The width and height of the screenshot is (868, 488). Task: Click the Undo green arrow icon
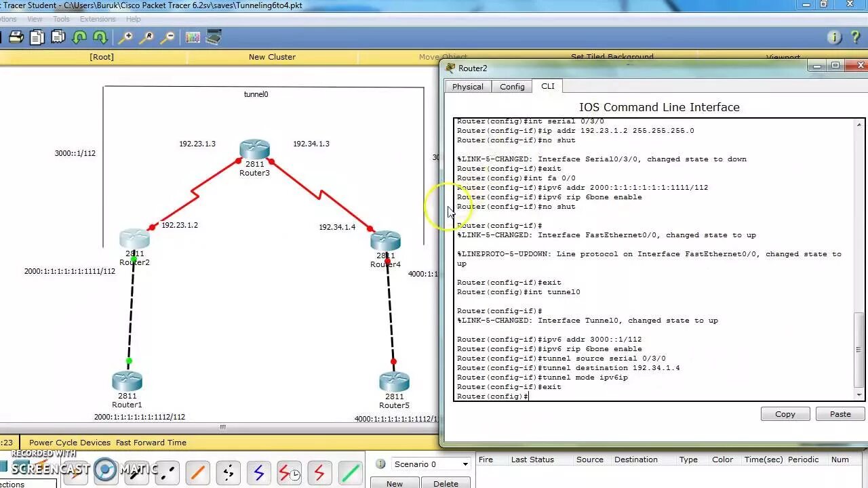pos(79,37)
